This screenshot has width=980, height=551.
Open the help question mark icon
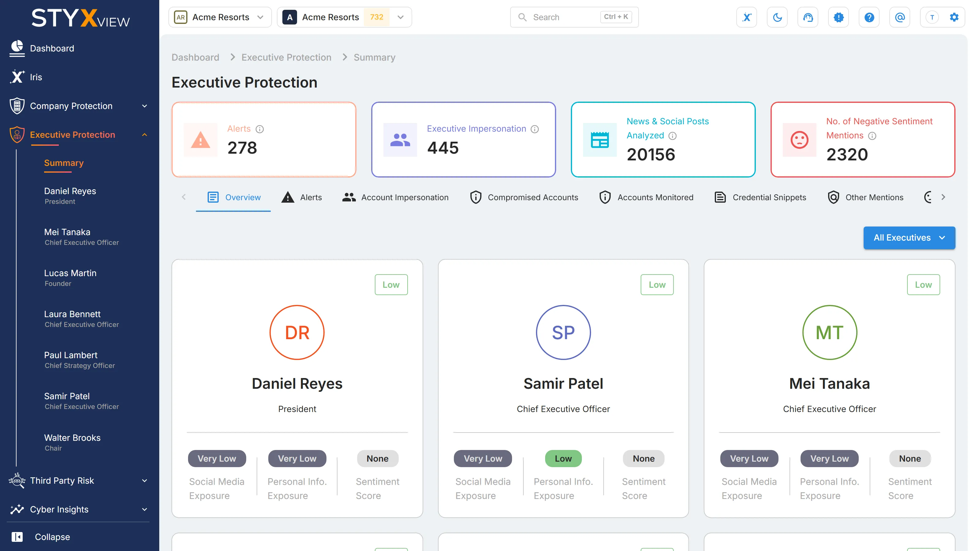click(869, 17)
